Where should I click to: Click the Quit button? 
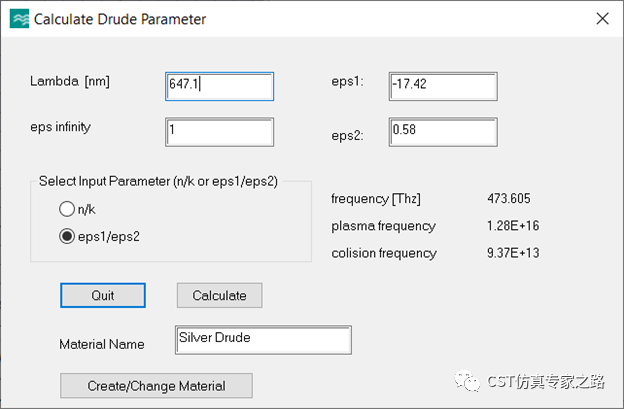coord(103,295)
